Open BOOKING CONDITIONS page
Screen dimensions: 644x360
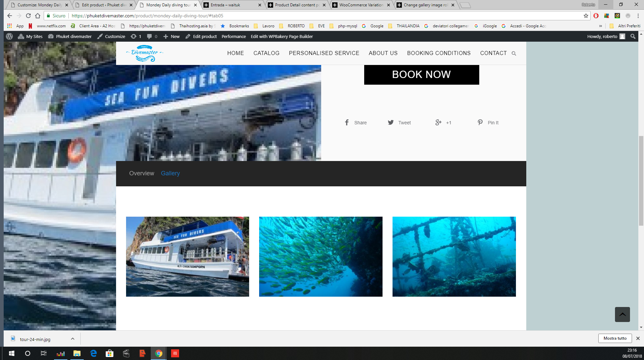coord(439,53)
